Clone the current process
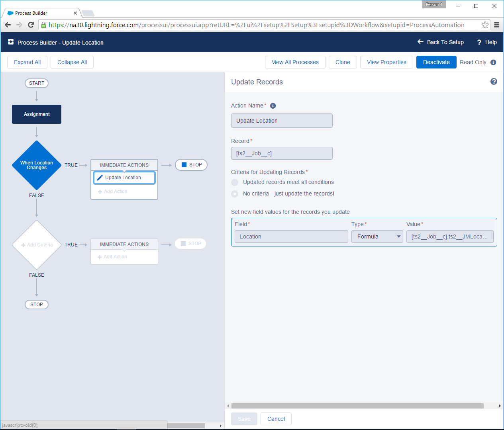 343,62
